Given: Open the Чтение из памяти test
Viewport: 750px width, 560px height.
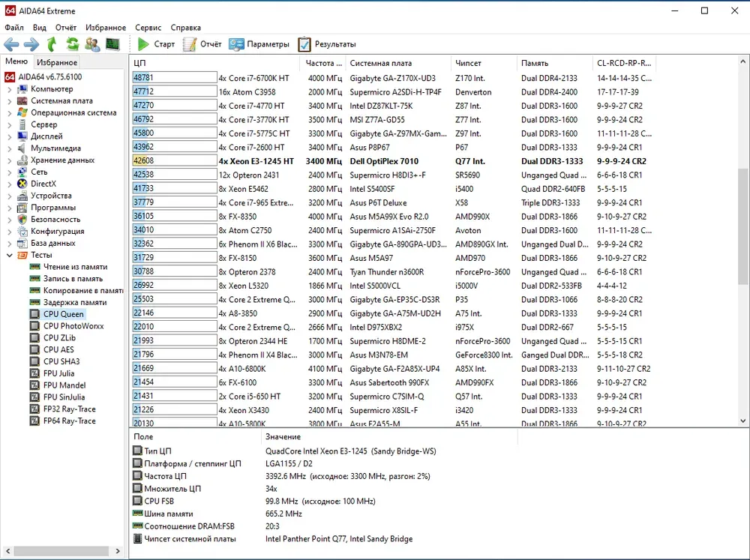Looking at the screenshot, I should coord(74,267).
